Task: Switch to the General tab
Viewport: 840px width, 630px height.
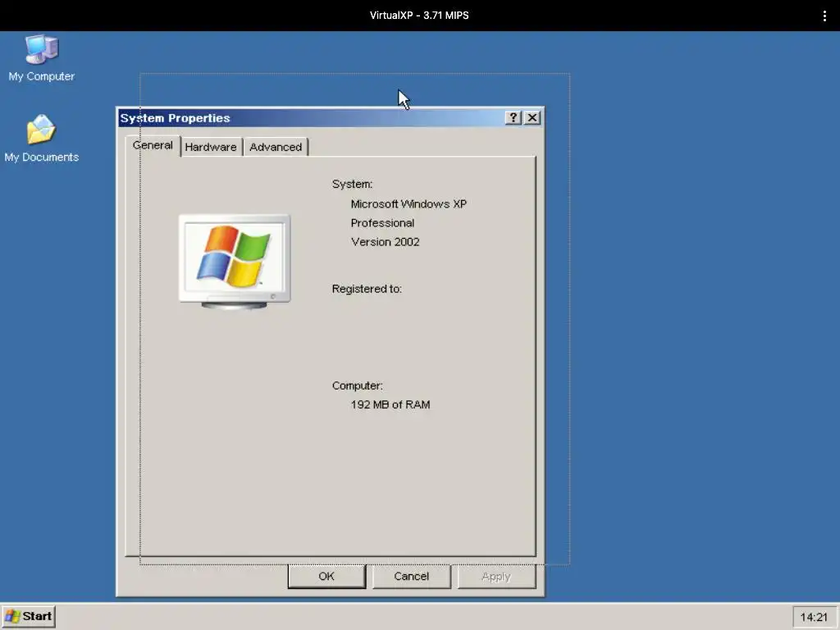Action: tap(153, 146)
